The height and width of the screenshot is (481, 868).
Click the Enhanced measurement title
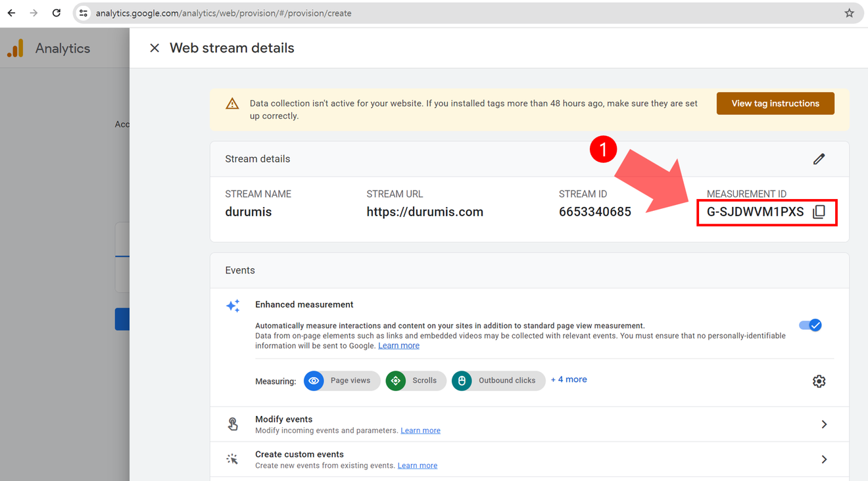304,304
